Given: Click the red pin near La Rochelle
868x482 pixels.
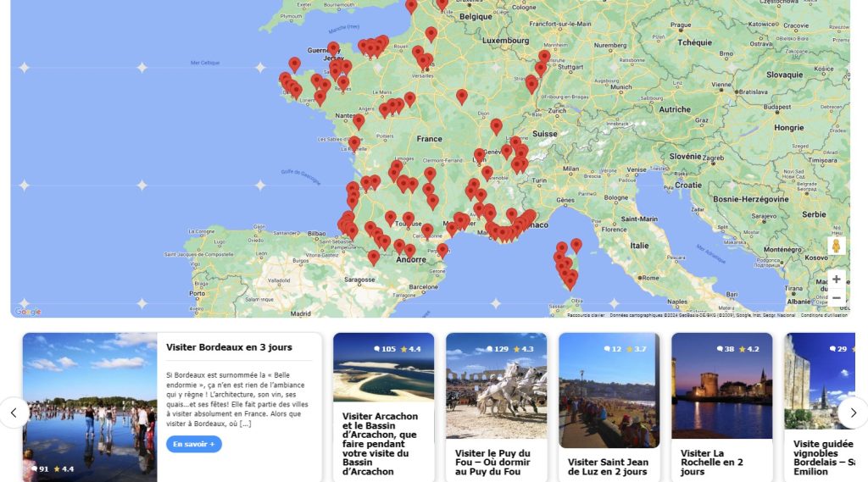Looking at the screenshot, I should 354,145.
